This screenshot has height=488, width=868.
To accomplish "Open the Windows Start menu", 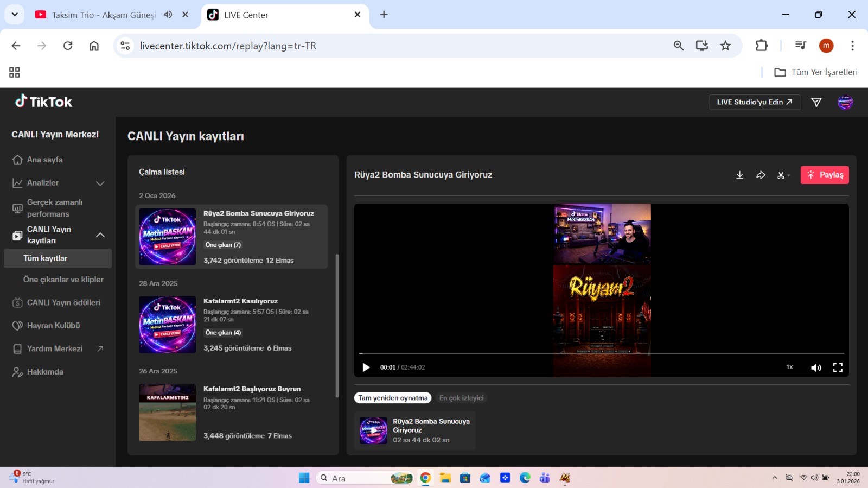I will point(304,478).
